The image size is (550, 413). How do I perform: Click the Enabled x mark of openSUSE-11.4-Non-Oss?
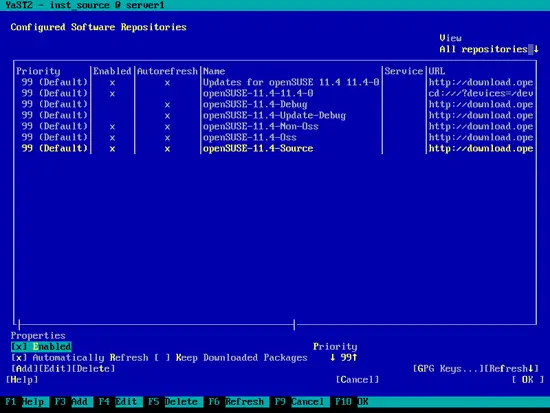click(112, 127)
